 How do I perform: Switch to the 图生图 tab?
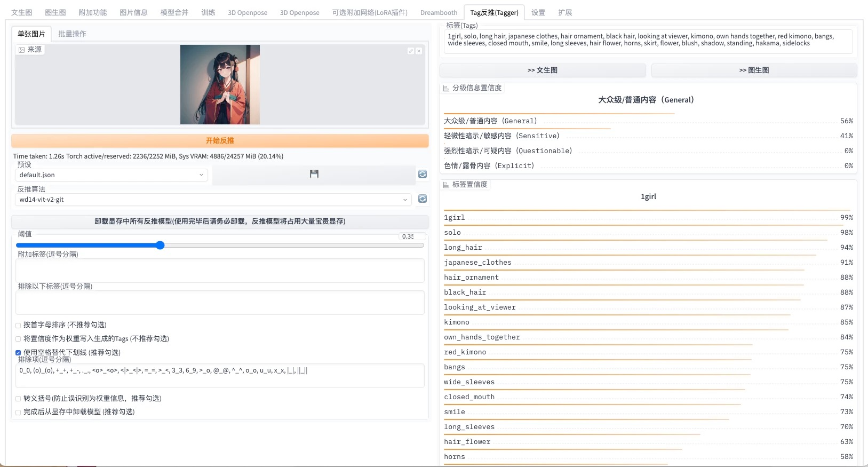coord(55,12)
